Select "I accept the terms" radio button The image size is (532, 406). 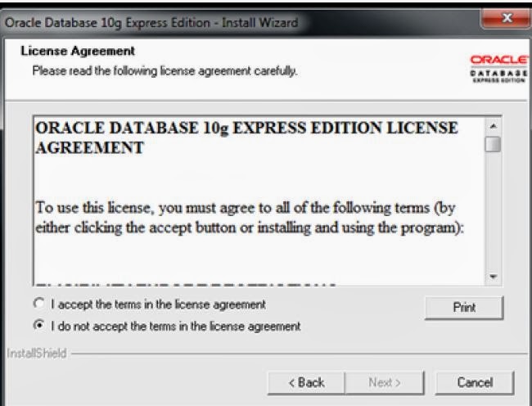(39, 303)
